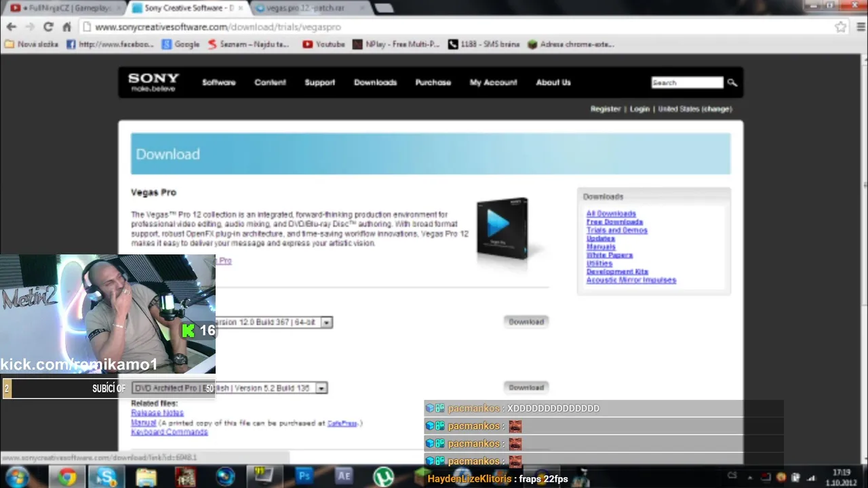Open File Explorer from the taskbar
868x488 pixels.
(146, 476)
